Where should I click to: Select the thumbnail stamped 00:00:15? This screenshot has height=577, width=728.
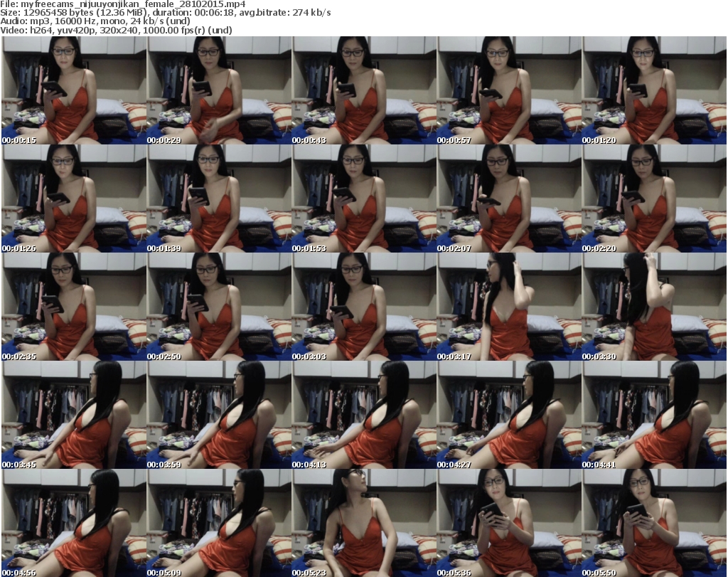(74, 90)
